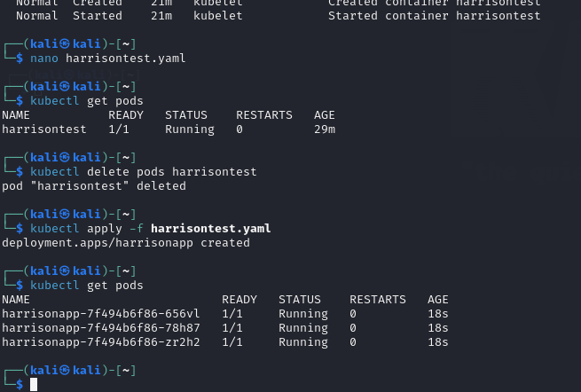Click the Kali ㉿ symbol in the last prompt

point(64,369)
